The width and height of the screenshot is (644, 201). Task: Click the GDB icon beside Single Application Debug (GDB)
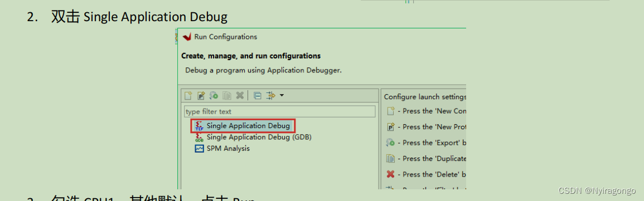199,138
